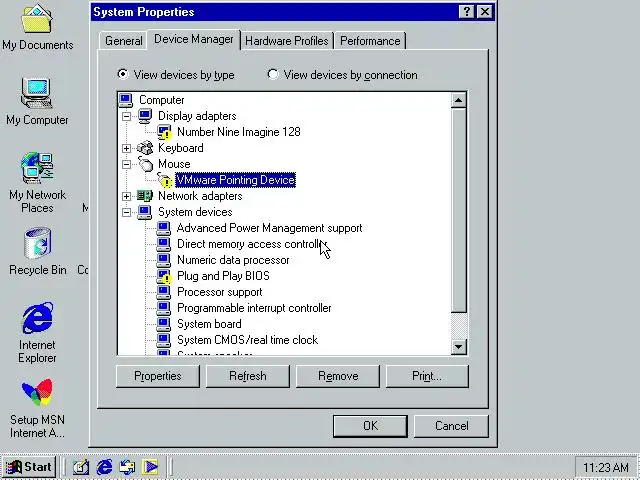Screen dimensions: 640x480
Task: Click the Keyboard category icon
Action: pyautogui.click(x=145, y=148)
